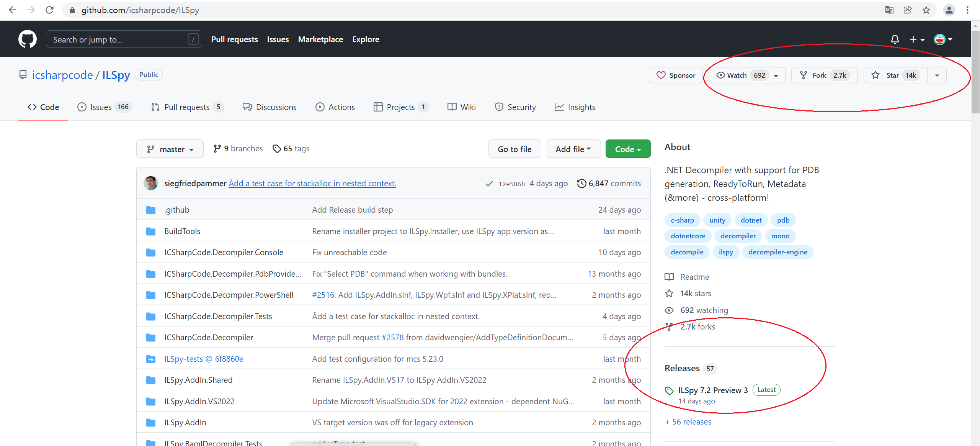This screenshot has width=980, height=446.
Task: Reload the page
Action: pyautogui.click(x=49, y=10)
